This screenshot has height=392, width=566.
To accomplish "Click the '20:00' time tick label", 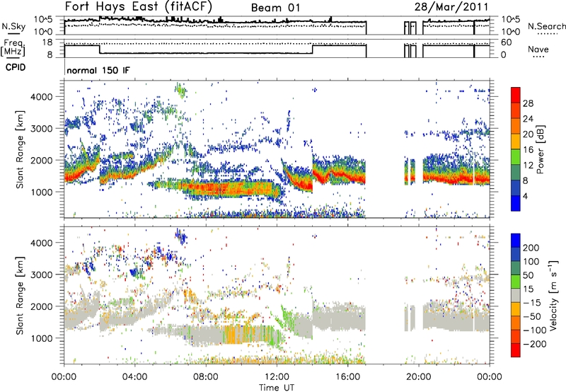I will click(418, 377).
